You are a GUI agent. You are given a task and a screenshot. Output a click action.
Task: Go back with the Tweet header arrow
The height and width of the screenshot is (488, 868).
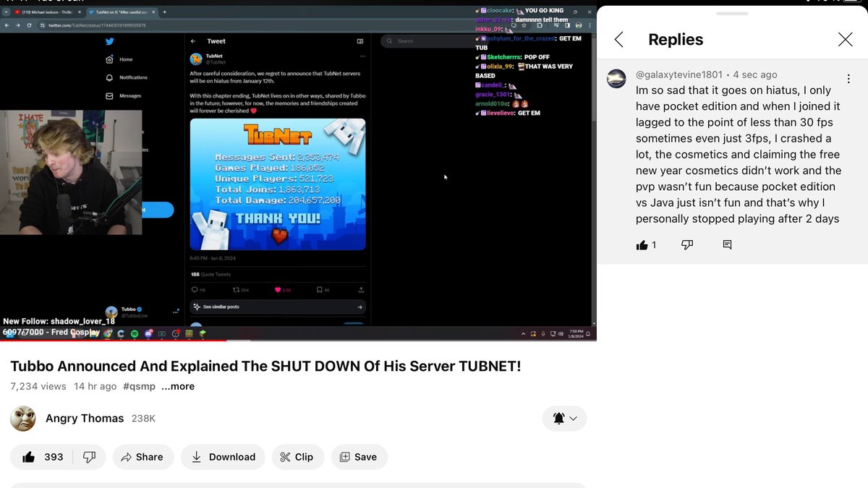coord(194,41)
